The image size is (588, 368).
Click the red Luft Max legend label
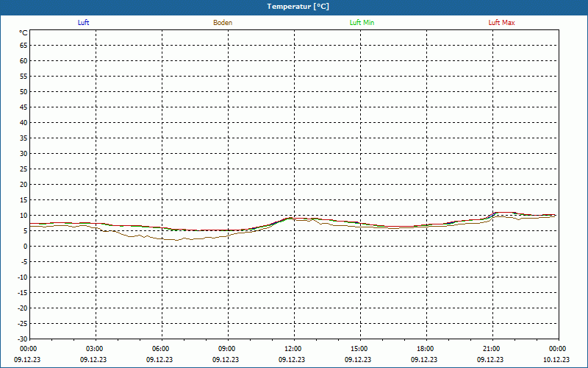click(x=501, y=23)
